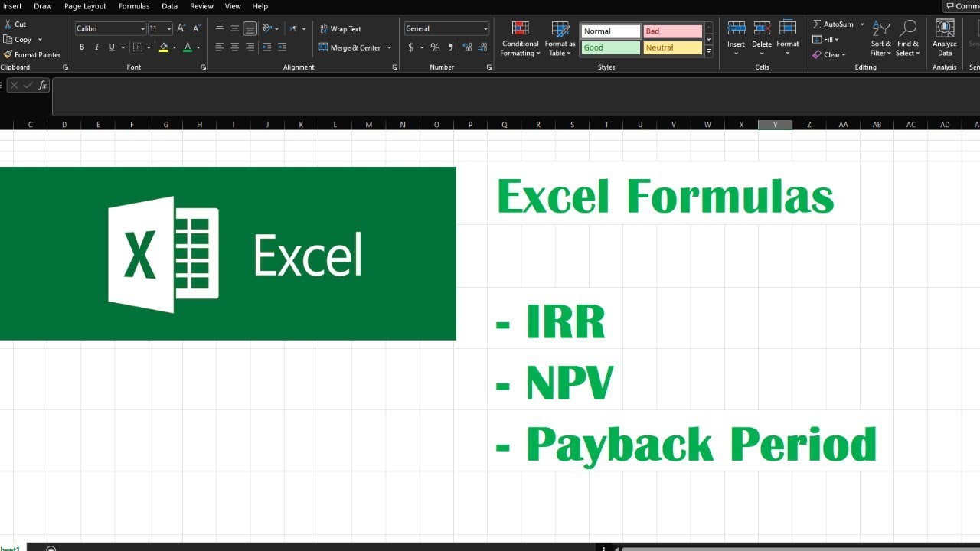Expand the Copy options arrow
This screenshot has width=980, height=551.
[x=40, y=40]
